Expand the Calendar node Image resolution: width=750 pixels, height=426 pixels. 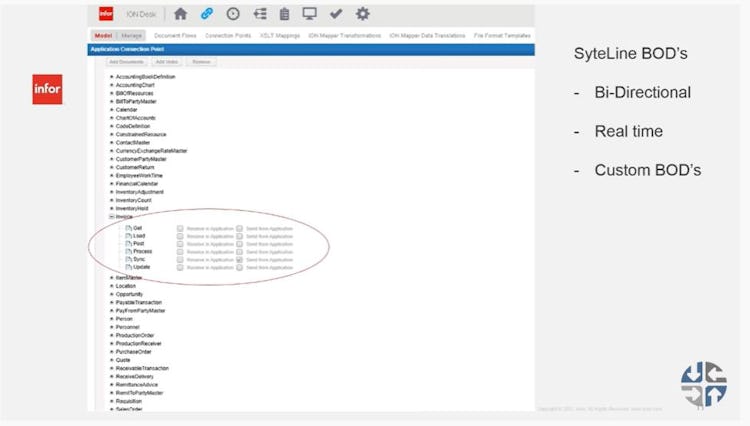click(x=111, y=109)
